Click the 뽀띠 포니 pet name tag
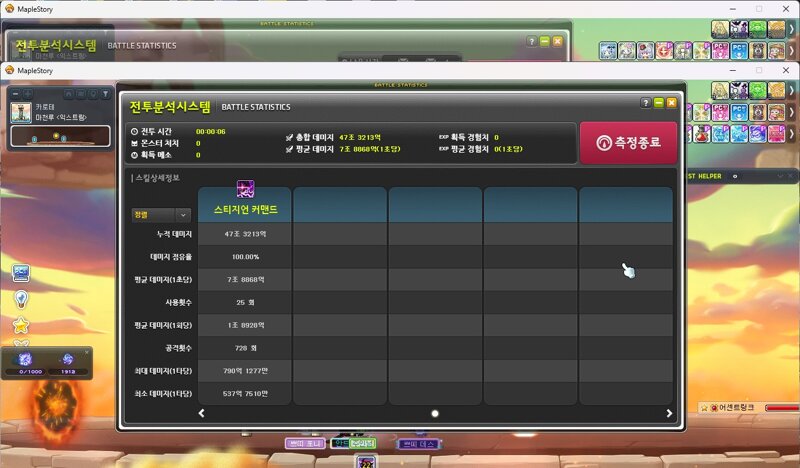 [305, 444]
